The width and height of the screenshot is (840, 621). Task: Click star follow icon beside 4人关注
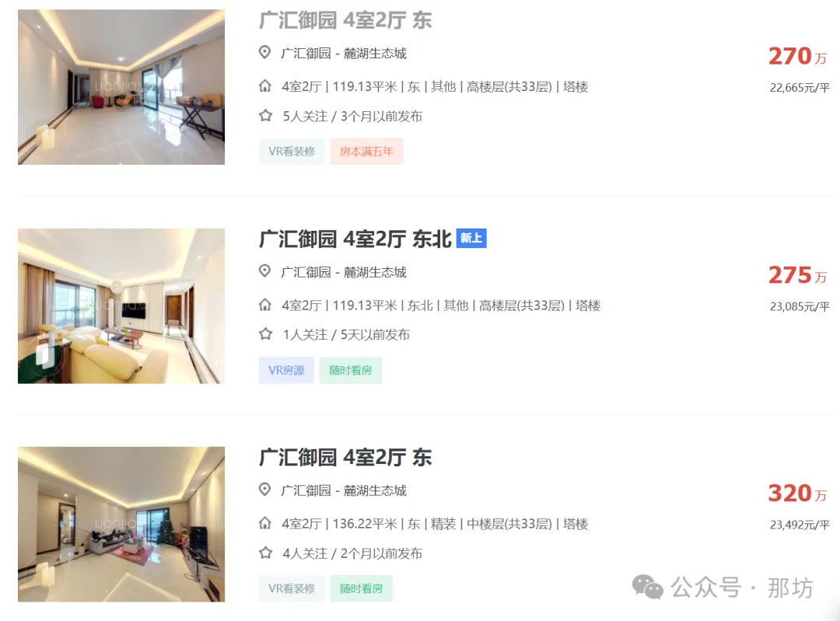click(x=266, y=553)
